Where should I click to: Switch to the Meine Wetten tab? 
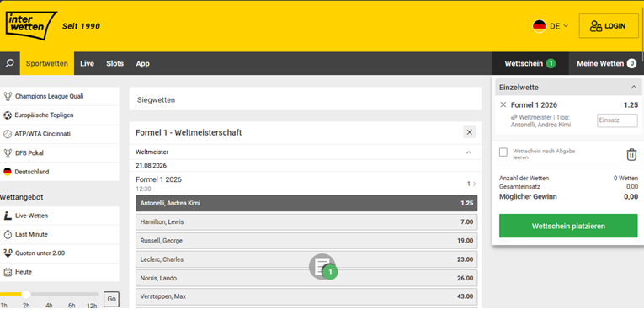pyautogui.click(x=606, y=63)
